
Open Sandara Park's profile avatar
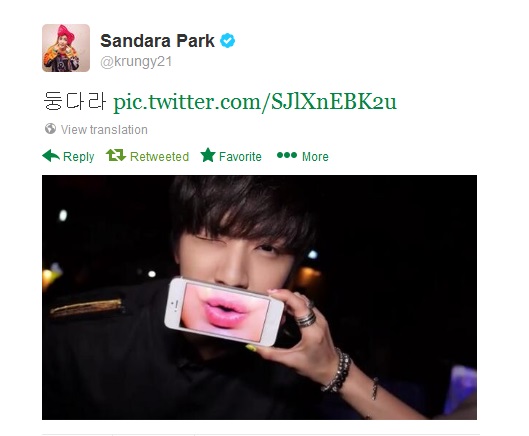(66, 48)
